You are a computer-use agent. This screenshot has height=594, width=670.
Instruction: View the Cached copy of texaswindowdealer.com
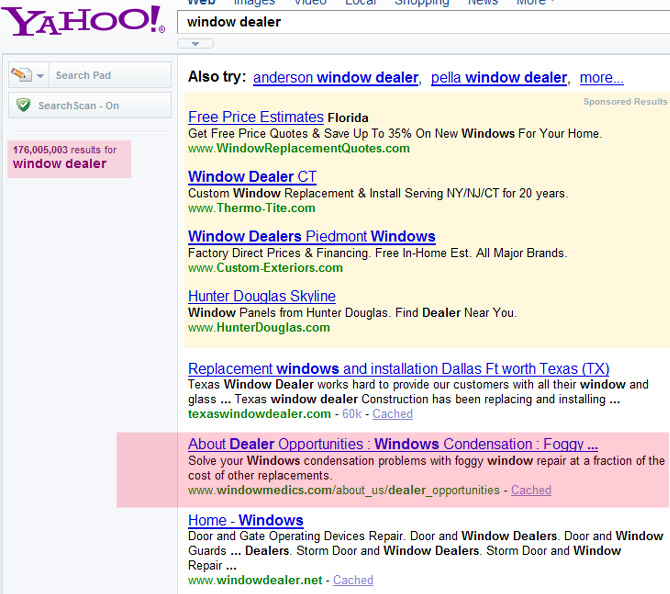[x=391, y=414]
